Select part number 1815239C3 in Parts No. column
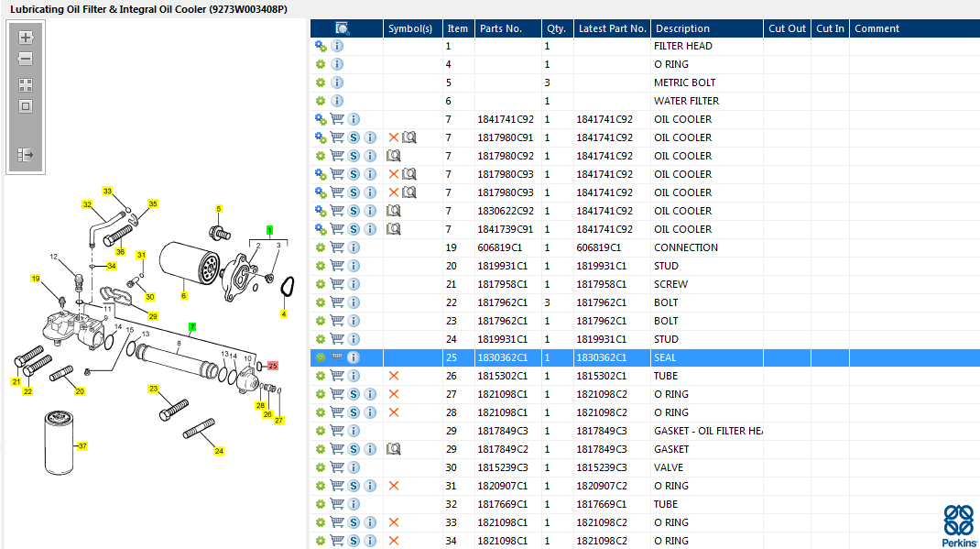980x549 pixels. 503,467
